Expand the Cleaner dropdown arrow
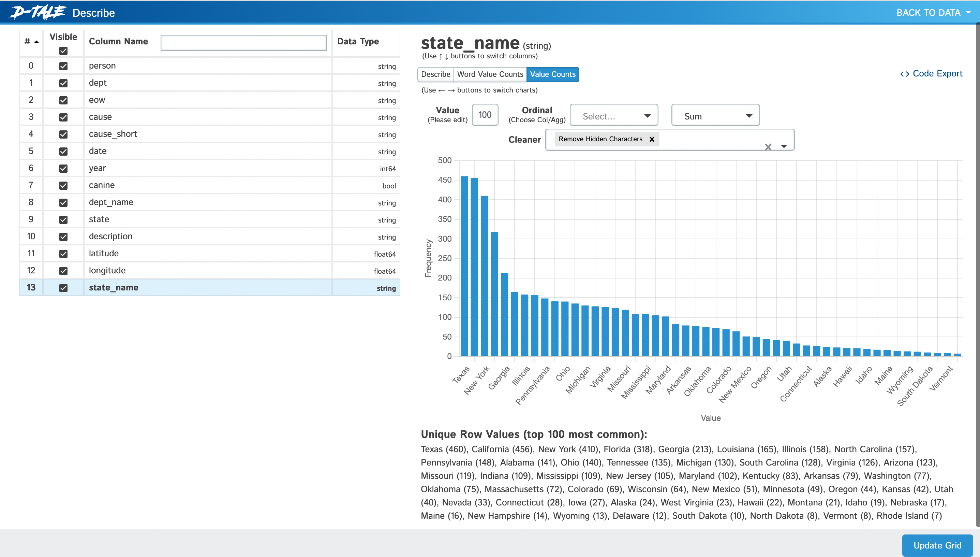This screenshot has width=980, height=557. click(x=784, y=146)
